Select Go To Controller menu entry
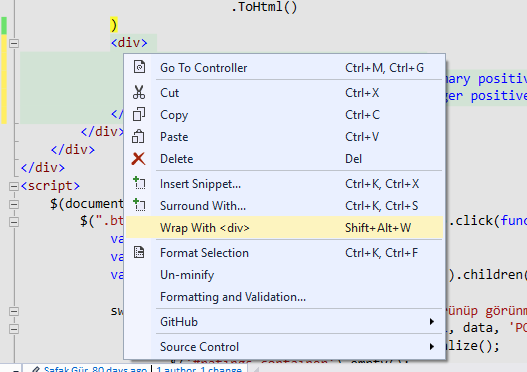Image resolution: width=527 pixels, height=372 pixels. [x=284, y=68]
